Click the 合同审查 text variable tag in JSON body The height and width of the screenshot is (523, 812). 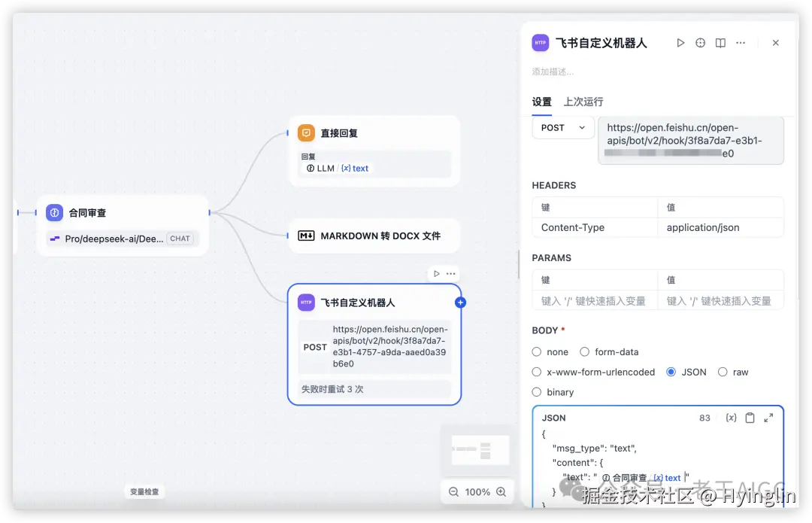(641, 478)
